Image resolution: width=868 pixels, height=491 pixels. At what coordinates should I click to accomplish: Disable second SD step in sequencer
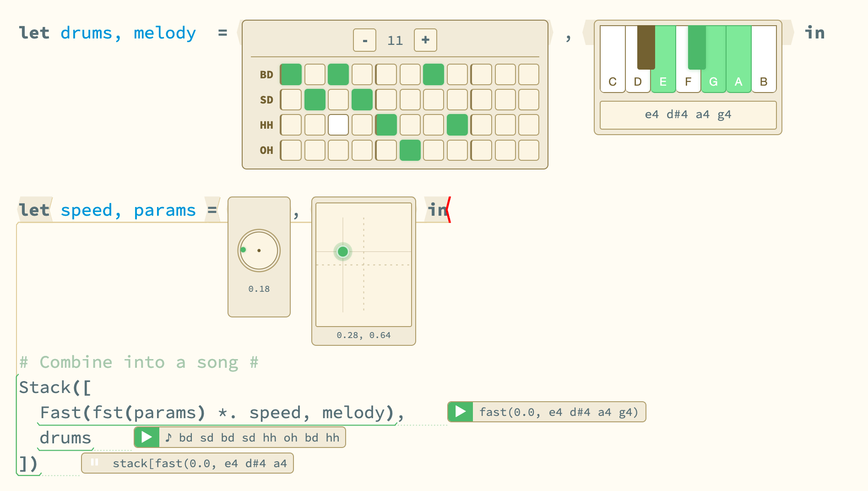coord(315,100)
